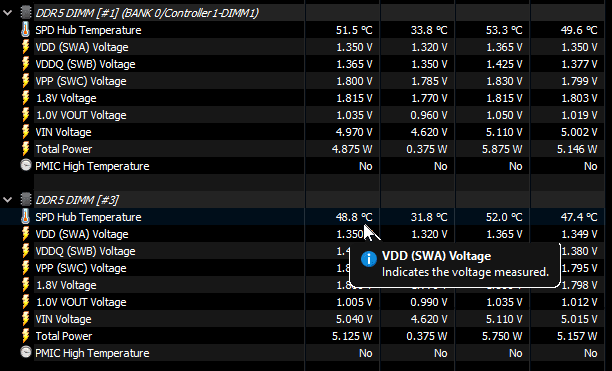Click lightning icon of DIMM [#1] VPP (SWC) Voltage
Screen dimensions: 612x371
(25, 81)
